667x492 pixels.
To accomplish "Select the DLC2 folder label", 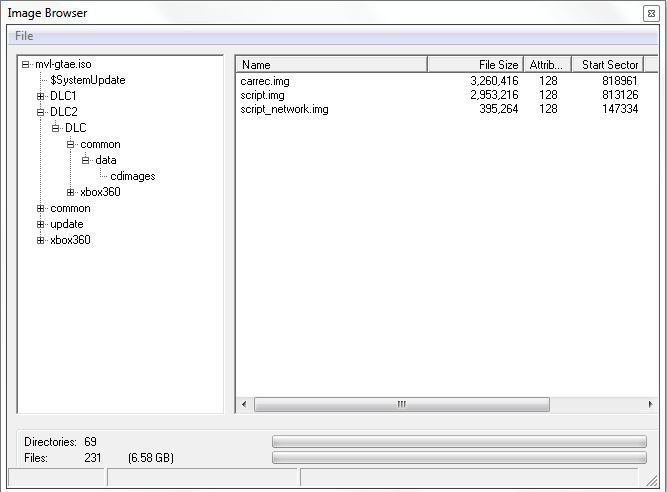I will 64,112.
